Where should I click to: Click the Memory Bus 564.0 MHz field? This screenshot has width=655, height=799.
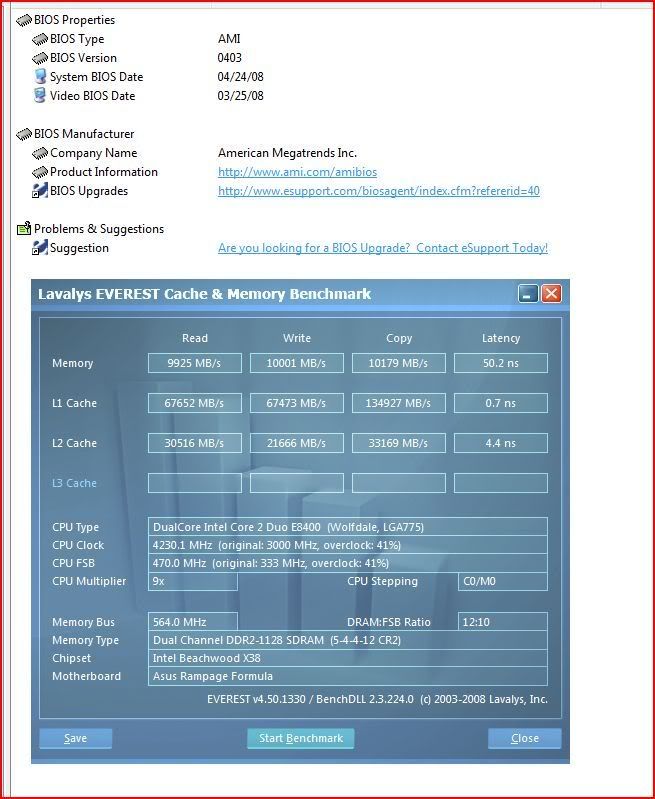point(193,622)
